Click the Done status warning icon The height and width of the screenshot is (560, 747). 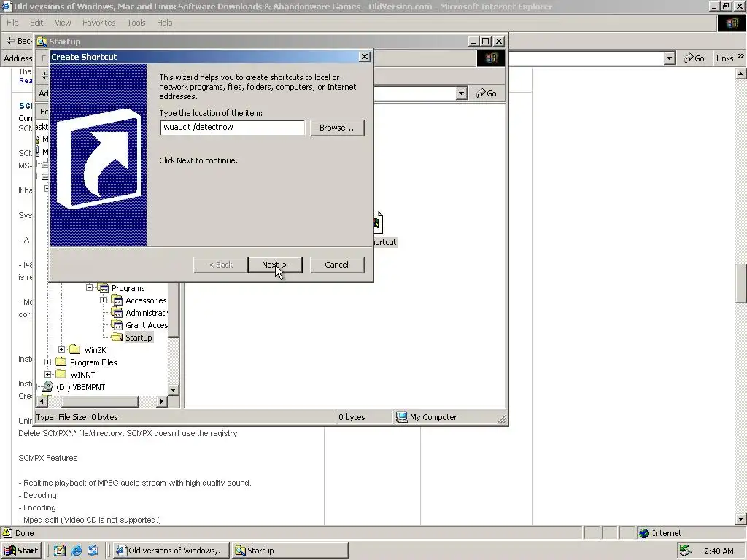click(7, 533)
